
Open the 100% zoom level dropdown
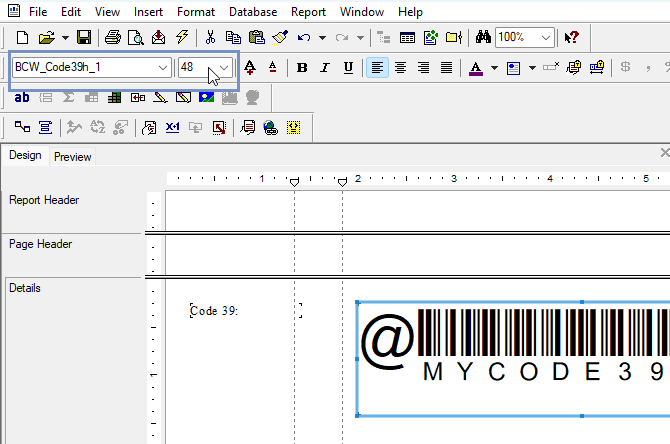546,38
